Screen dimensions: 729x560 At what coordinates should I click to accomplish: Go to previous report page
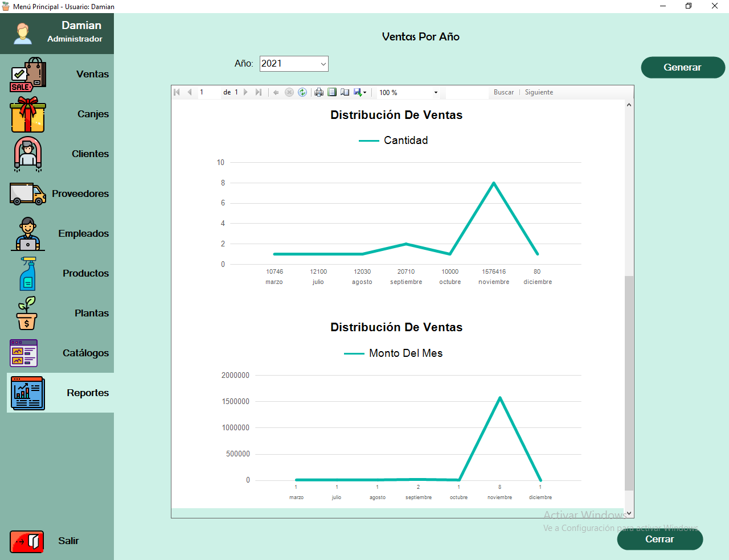(x=190, y=92)
